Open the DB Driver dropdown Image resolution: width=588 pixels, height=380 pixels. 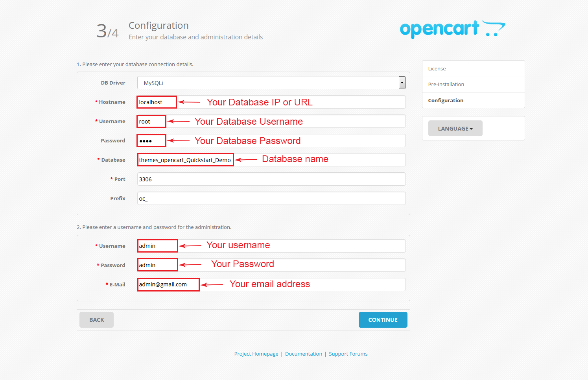pyautogui.click(x=267, y=83)
